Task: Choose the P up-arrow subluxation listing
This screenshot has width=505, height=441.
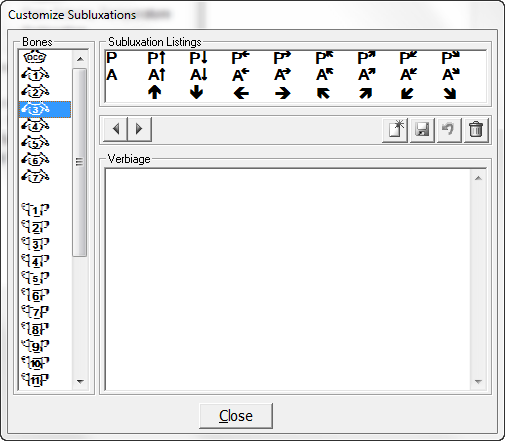Action: point(157,58)
